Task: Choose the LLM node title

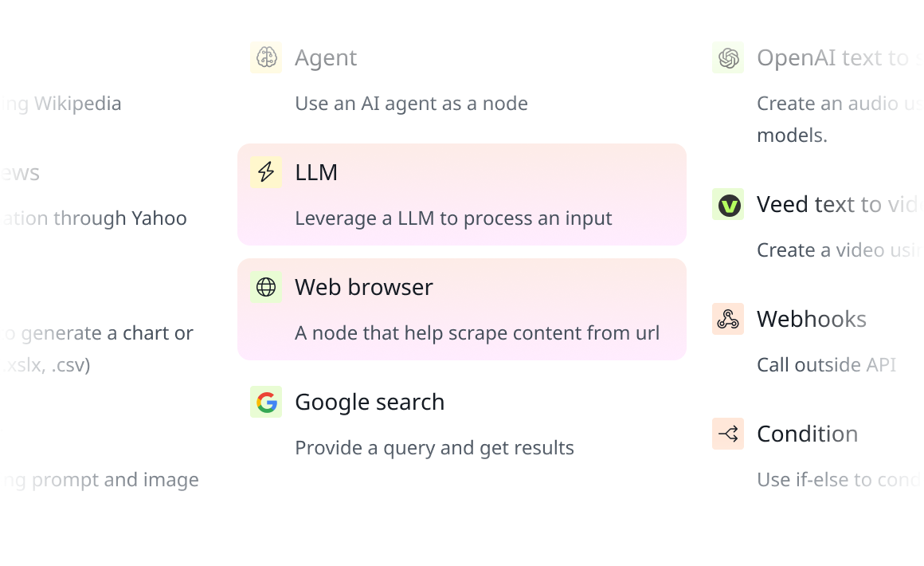Action: pyautogui.click(x=316, y=172)
